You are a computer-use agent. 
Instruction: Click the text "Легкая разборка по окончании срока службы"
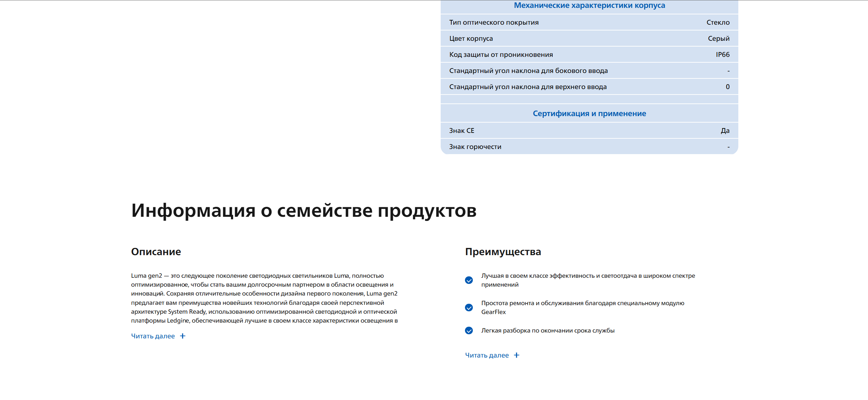click(x=548, y=330)
